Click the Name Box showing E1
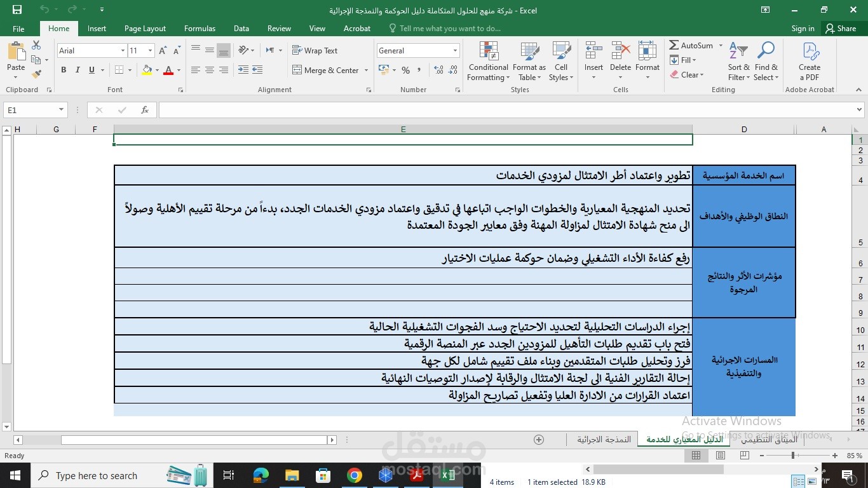Viewport: 868px width, 488px height. click(x=29, y=109)
